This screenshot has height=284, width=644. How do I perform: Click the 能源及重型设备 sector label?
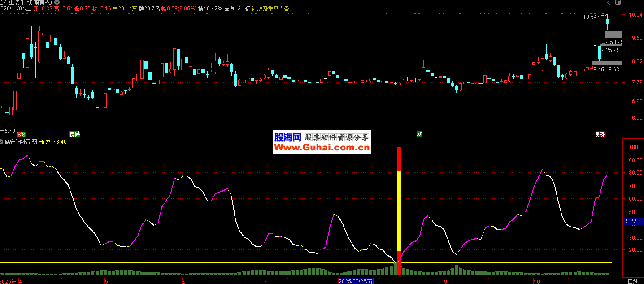tap(271, 9)
